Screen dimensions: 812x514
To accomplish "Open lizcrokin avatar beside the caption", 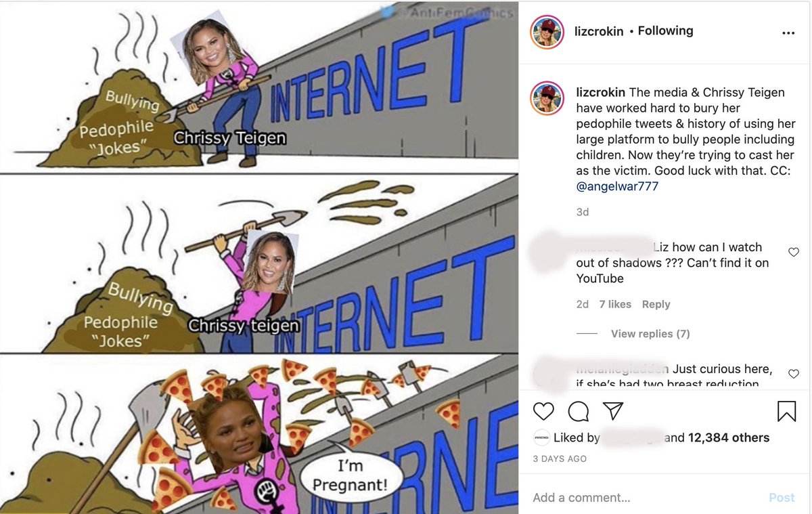I will [x=547, y=99].
